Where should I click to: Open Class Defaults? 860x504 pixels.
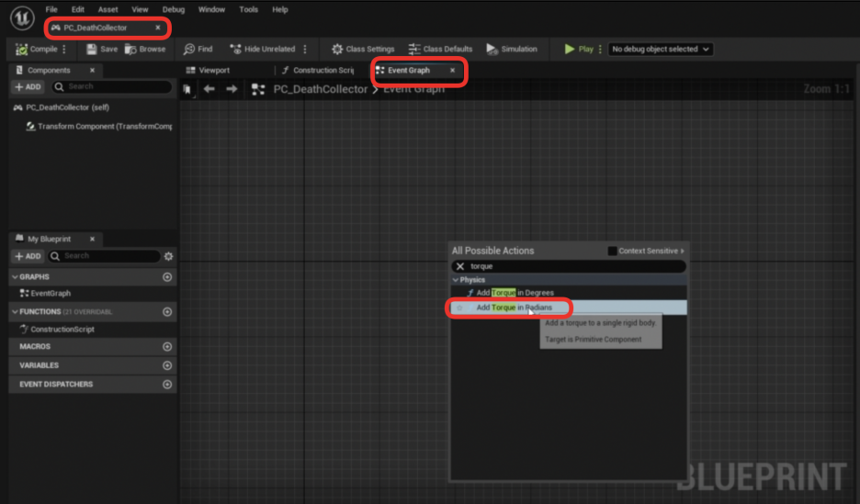click(440, 50)
